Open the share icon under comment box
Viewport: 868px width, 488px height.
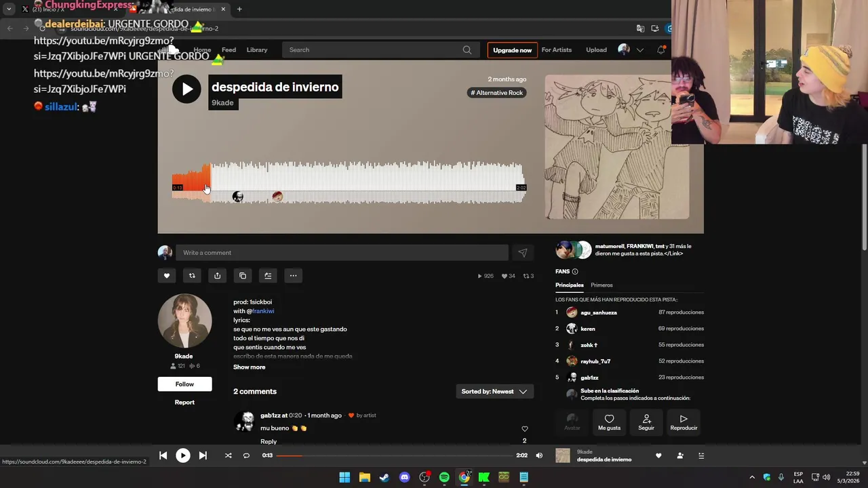click(x=217, y=276)
